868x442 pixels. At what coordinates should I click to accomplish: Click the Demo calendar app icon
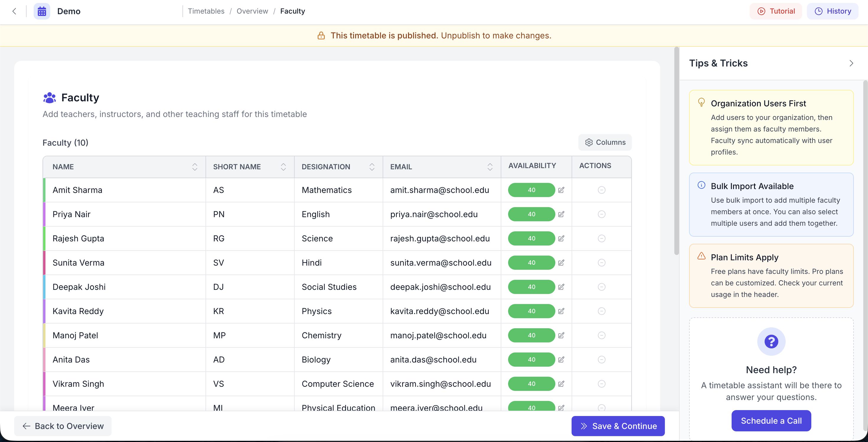coord(42,12)
